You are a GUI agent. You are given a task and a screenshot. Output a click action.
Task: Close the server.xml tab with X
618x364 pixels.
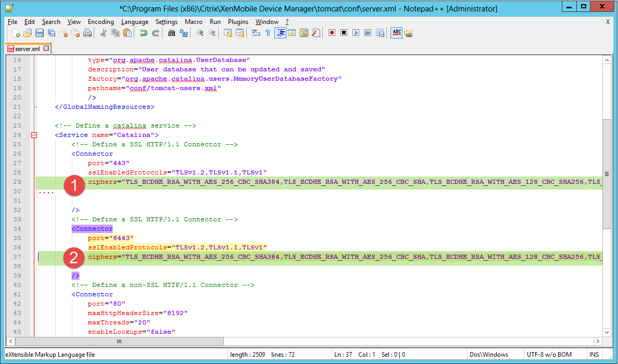pyautogui.click(x=46, y=48)
